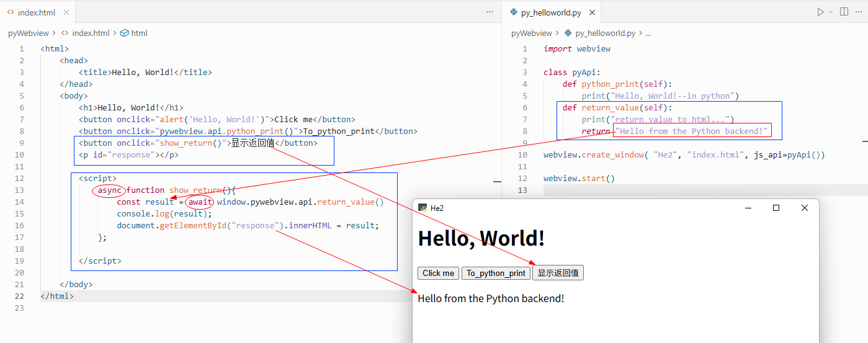The height and width of the screenshot is (343, 868).
Task: Click the 'Click me' button in He2 window
Action: pos(438,273)
